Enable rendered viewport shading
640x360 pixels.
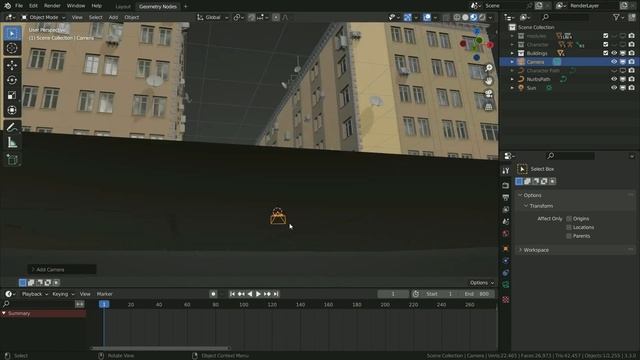[x=482, y=17]
